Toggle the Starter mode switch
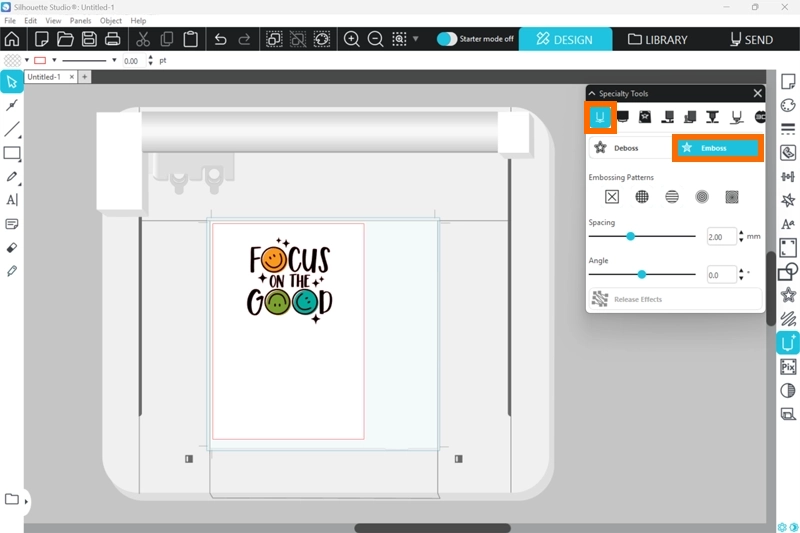Image resolution: width=800 pixels, height=533 pixels. coord(447,39)
